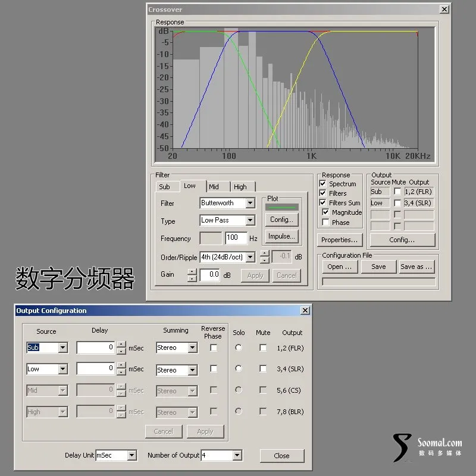
Task: Decrease Gain with the down stepper arrow
Action: click(x=192, y=278)
